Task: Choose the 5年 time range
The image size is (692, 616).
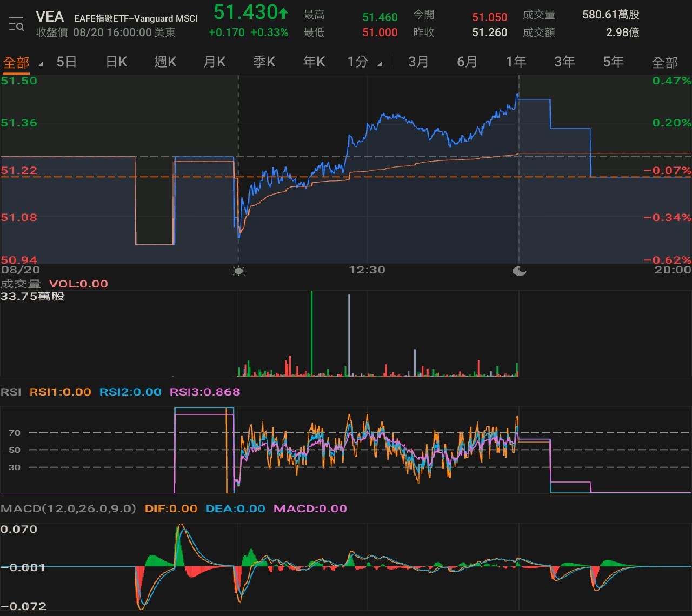Action: click(613, 62)
